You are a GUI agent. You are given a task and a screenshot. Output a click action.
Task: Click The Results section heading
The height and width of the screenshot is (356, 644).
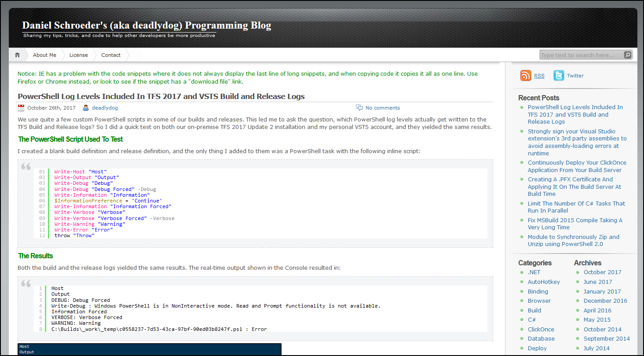[x=36, y=256]
